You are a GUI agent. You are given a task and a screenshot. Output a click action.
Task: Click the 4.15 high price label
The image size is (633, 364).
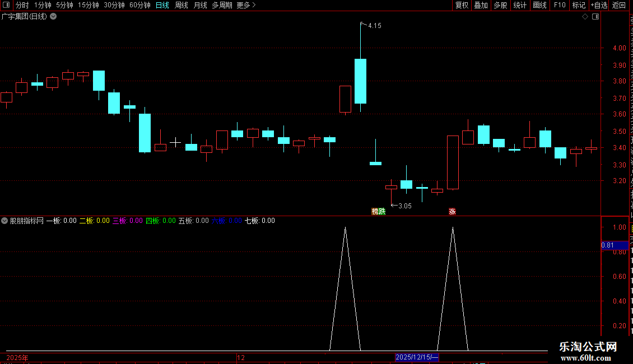point(375,26)
